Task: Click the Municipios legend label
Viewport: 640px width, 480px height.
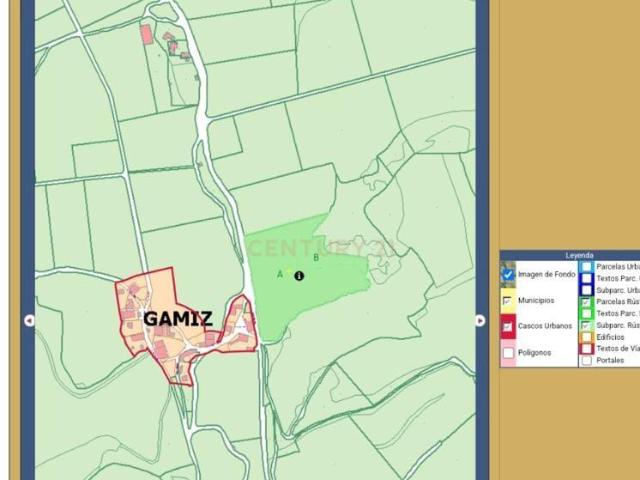Action: click(x=536, y=300)
